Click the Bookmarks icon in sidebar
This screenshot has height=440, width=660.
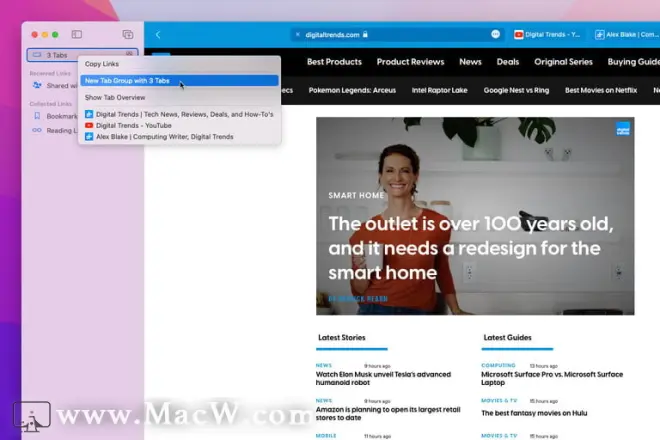click(37, 116)
